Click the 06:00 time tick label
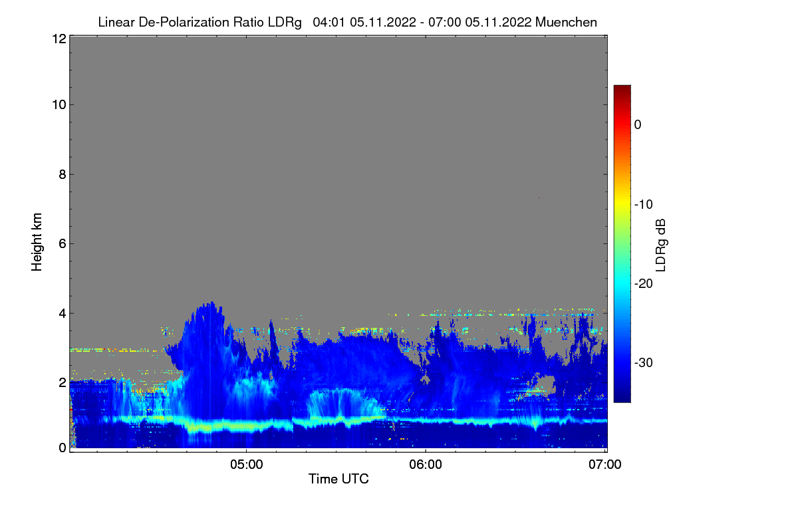798x532 pixels. (x=426, y=465)
